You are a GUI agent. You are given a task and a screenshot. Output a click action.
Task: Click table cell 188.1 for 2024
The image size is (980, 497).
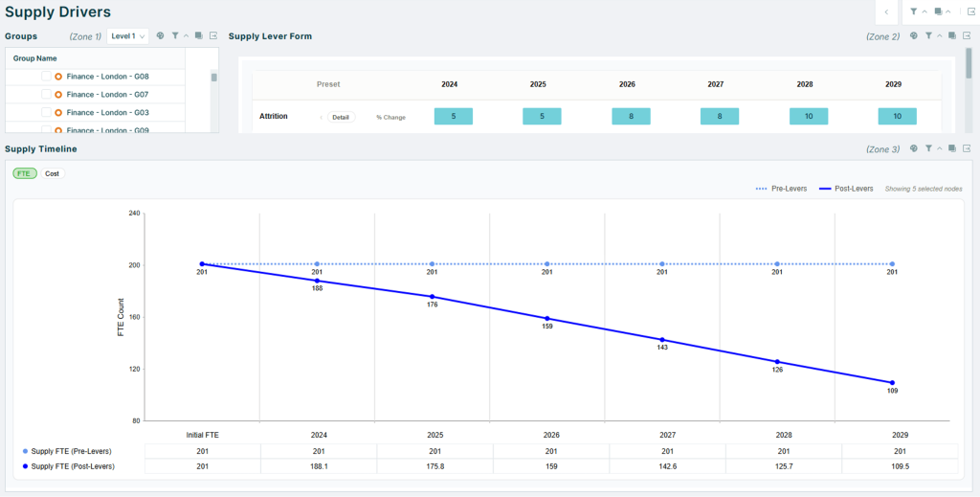(x=319, y=466)
